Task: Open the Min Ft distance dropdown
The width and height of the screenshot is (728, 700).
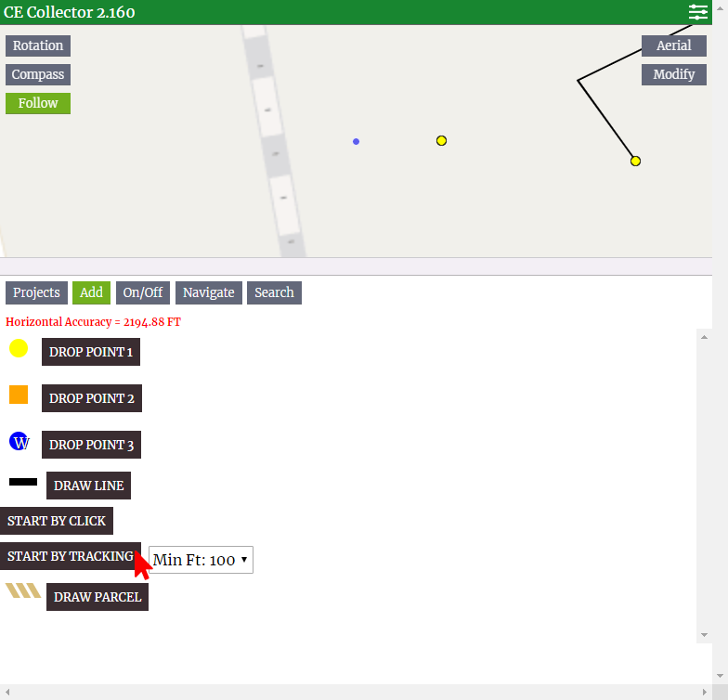Action: pos(201,560)
